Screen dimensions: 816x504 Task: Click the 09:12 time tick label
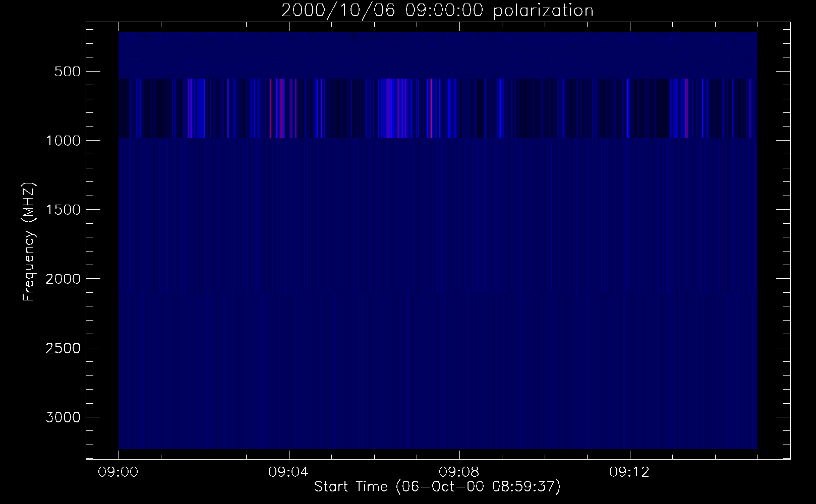point(630,472)
